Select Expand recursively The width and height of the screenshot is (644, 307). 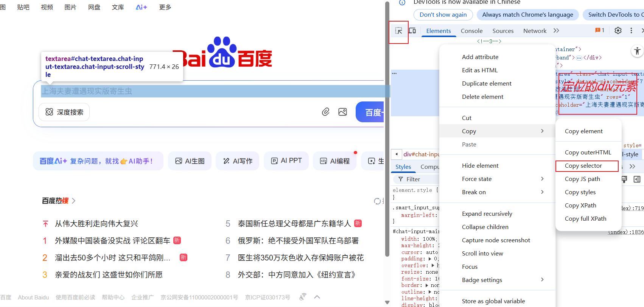point(497,214)
